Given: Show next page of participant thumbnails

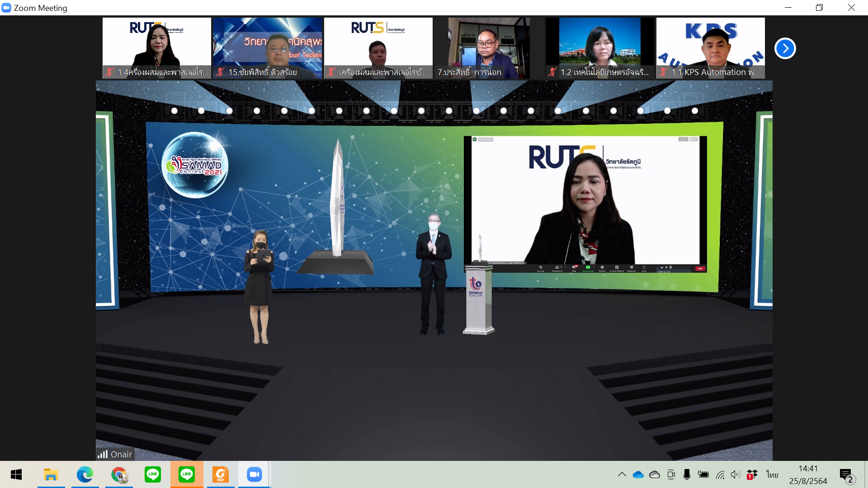Looking at the screenshot, I should tap(785, 48).
